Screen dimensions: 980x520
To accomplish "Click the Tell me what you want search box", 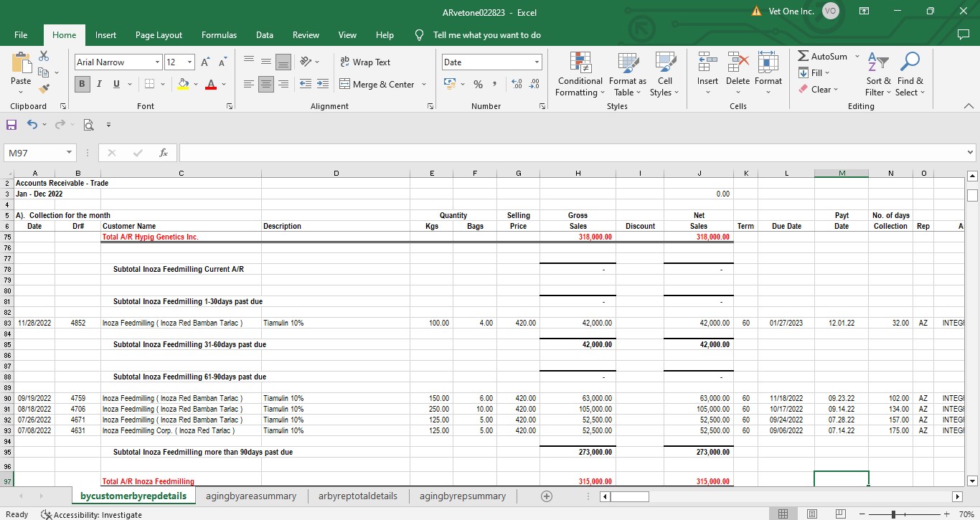I will tap(486, 35).
